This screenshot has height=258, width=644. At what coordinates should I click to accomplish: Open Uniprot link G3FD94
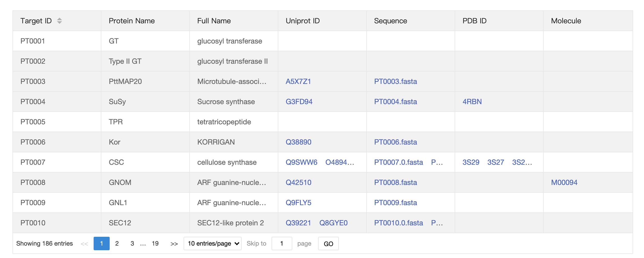(299, 102)
